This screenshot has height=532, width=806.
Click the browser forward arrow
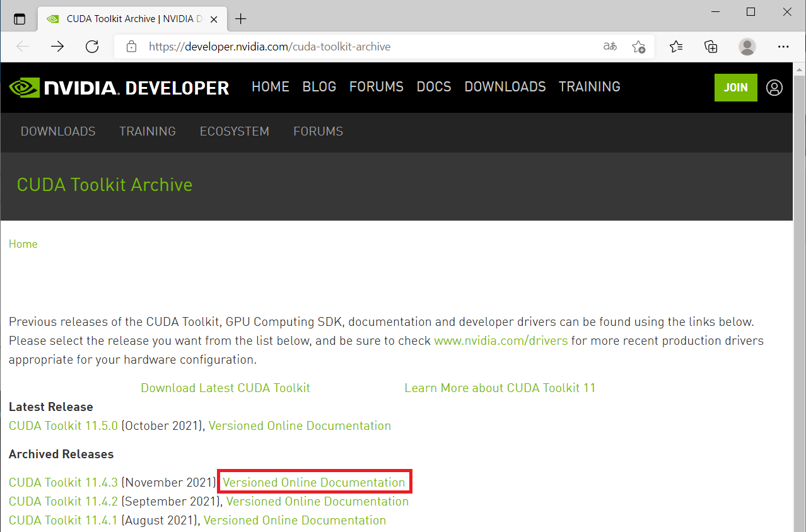[57, 47]
